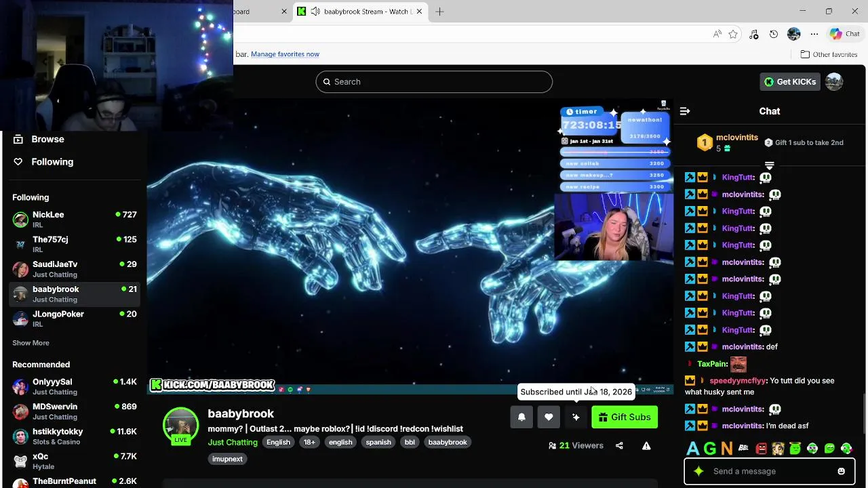868x488 pixels.
Task: Click the sparkle subscription icon button
Action: [x=576, y=417]
